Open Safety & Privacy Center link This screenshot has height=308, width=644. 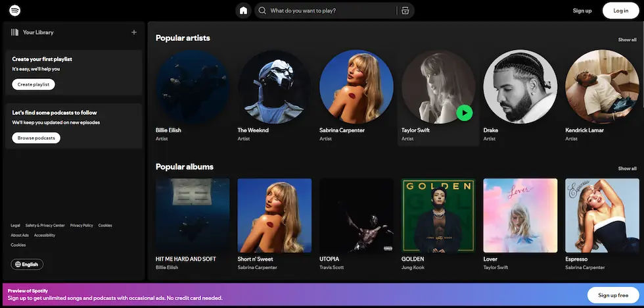45,225
